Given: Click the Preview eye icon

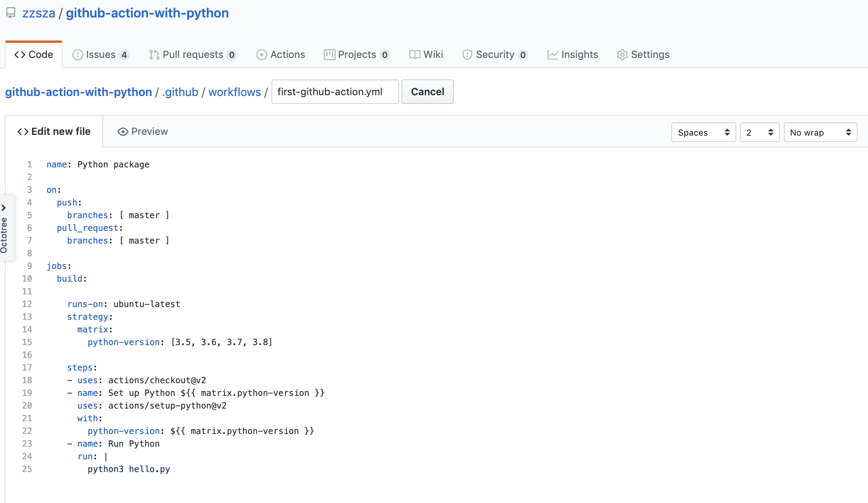Looking at the screenshot, I should click(123, 132).
